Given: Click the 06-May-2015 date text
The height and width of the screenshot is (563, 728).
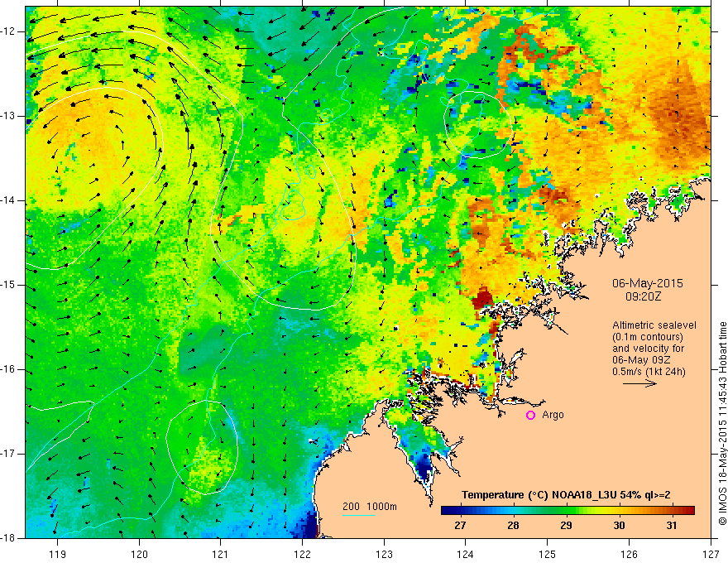Looking at the screenshot, I should coord(647,283).
